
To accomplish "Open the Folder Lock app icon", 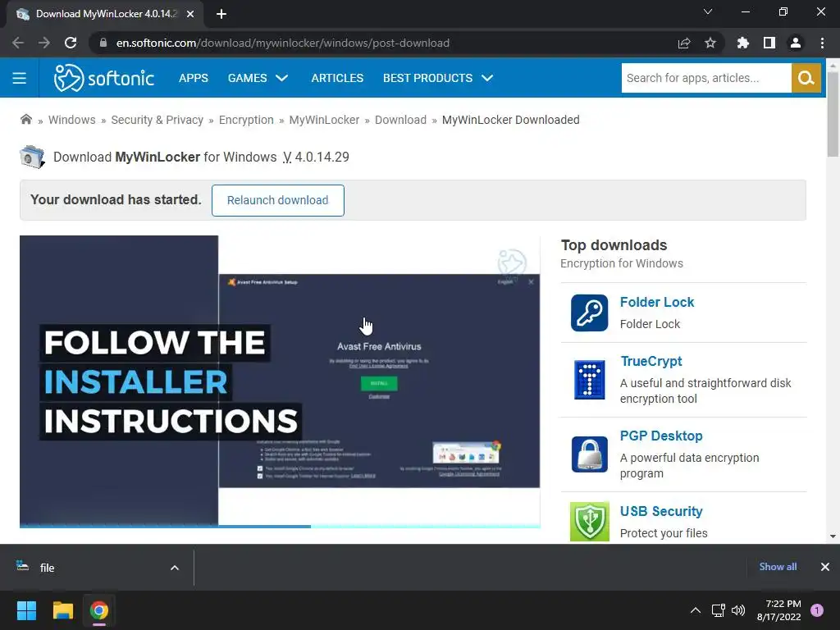I will 589,313.
